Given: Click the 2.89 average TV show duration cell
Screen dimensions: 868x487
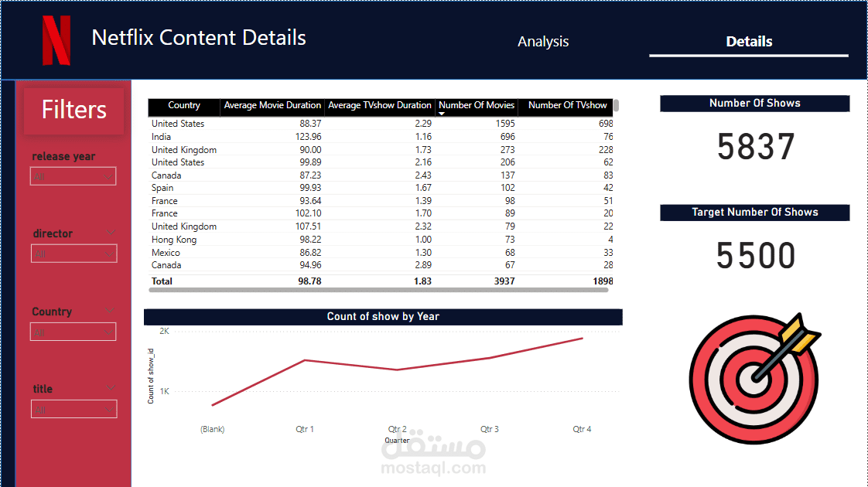Looking at the screenshot, I should point(423,265).
